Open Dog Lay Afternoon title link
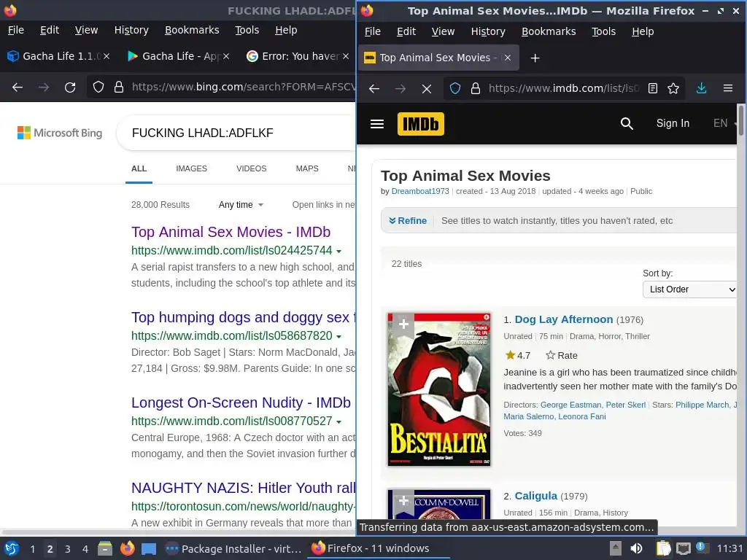This screenshot has height=560, width=747. pos(564,319)
